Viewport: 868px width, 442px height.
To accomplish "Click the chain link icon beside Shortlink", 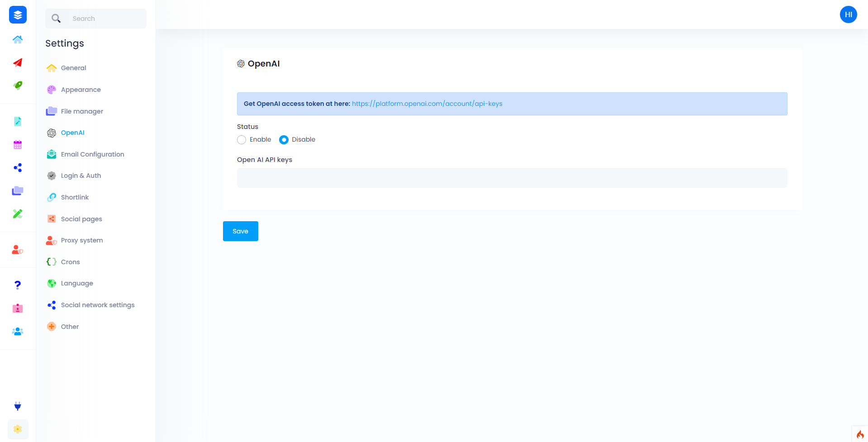I will (x=52, y=197).
